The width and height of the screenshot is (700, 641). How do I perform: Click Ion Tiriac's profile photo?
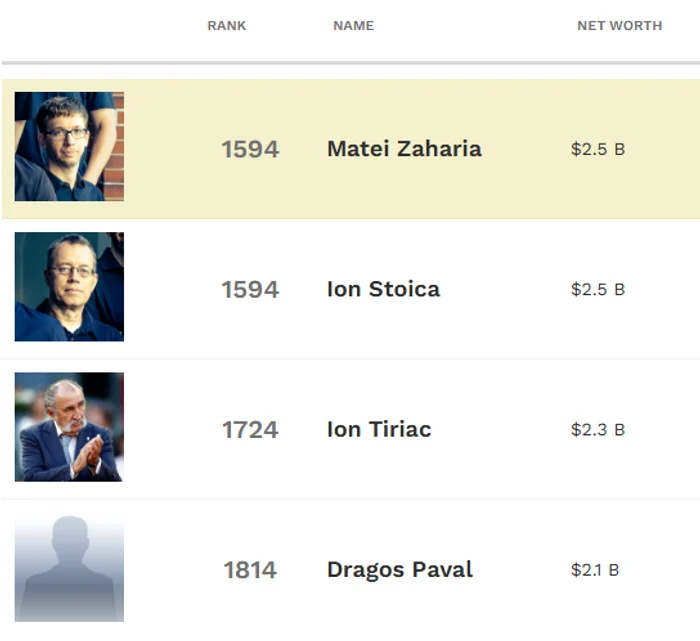pyautogui.click(x=69, y=427)
